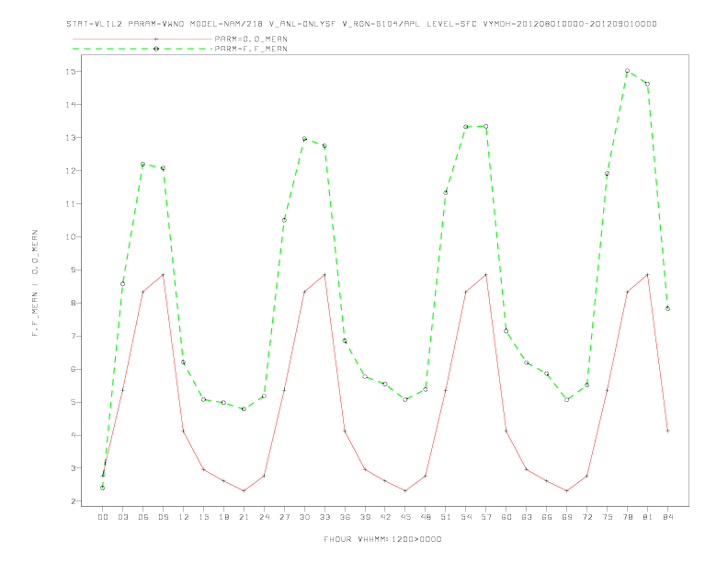Click x-axis tick label 57

[x=486, y=517]
